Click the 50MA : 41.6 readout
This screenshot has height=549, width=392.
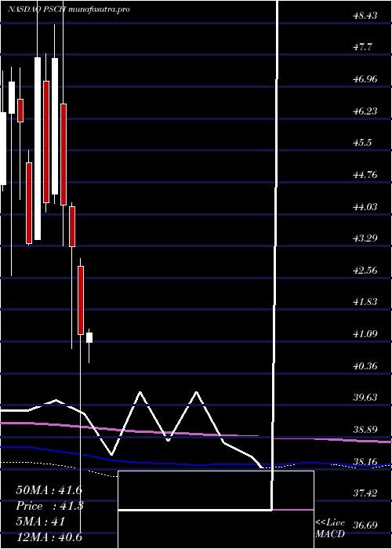(49, 490)
